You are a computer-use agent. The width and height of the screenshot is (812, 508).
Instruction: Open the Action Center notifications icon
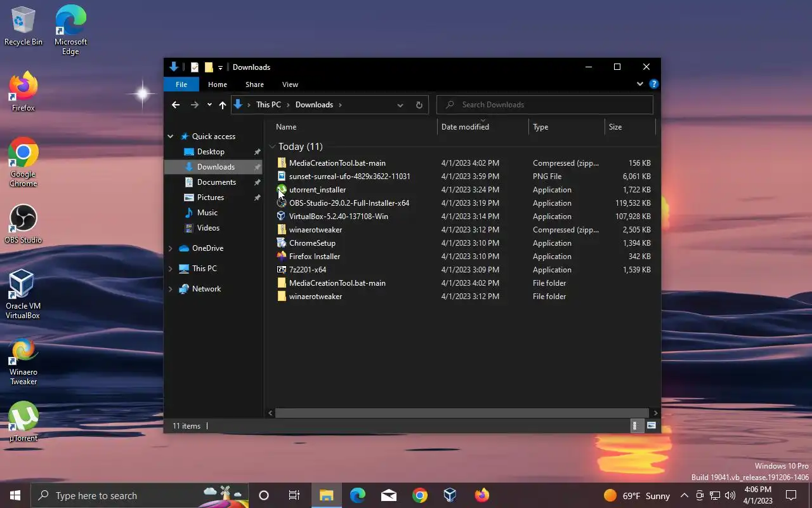point(791,495)
